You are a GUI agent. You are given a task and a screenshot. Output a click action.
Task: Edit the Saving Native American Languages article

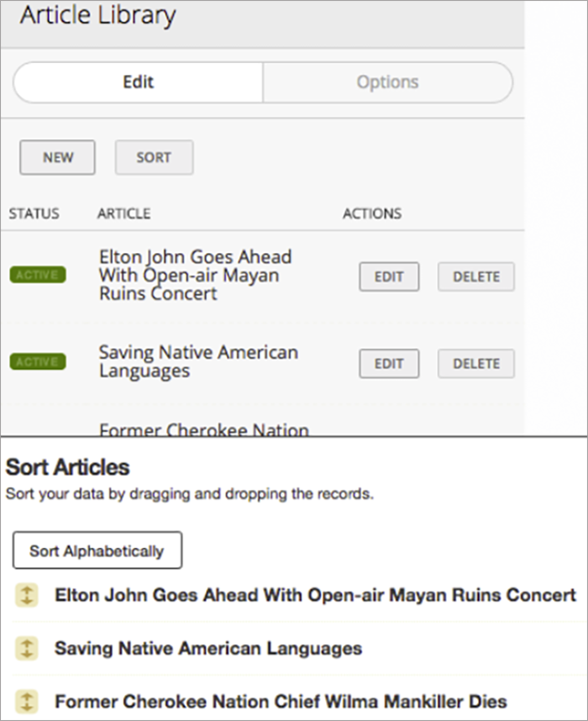point(389,364)
